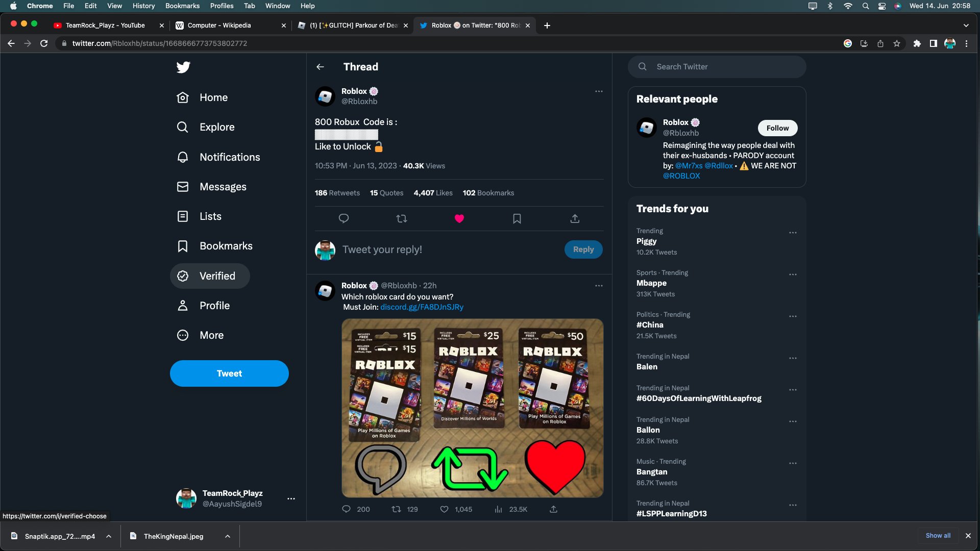Open options for the Balen trend
980x551 pixels.
tap(793, 358)
